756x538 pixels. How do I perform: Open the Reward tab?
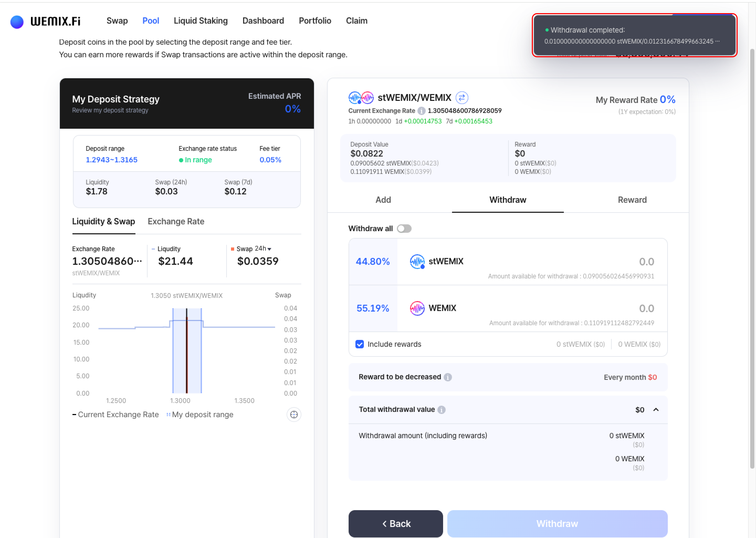(x=632, y=200)
